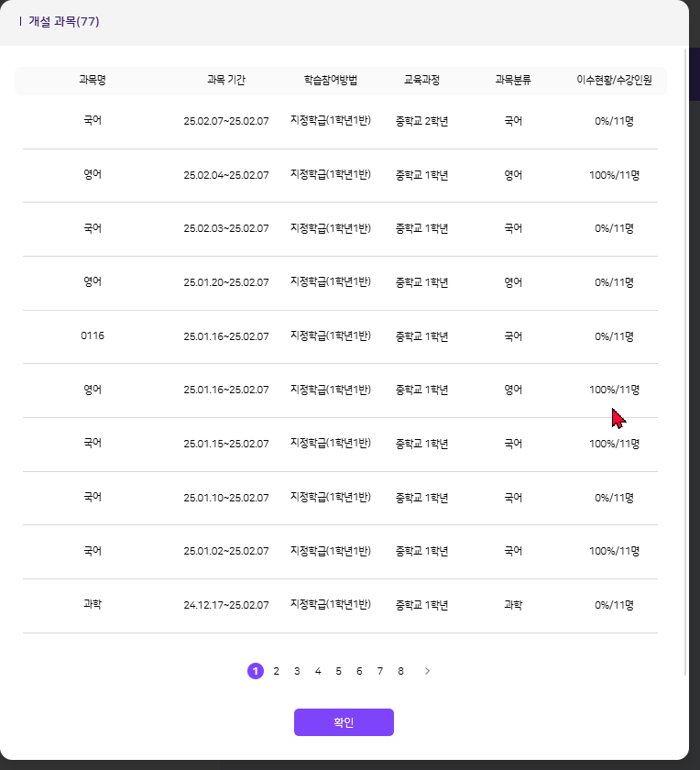Screen dimensions: 700x770
Task: Click the dialog's vertical scrollbar
Action: [686, 367]
